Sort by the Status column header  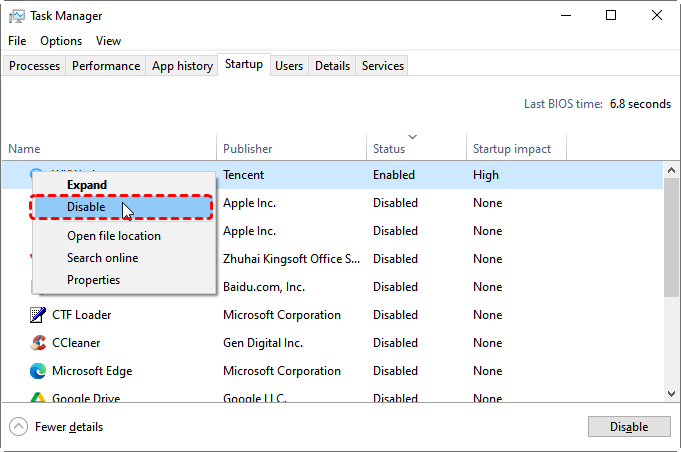389,149
